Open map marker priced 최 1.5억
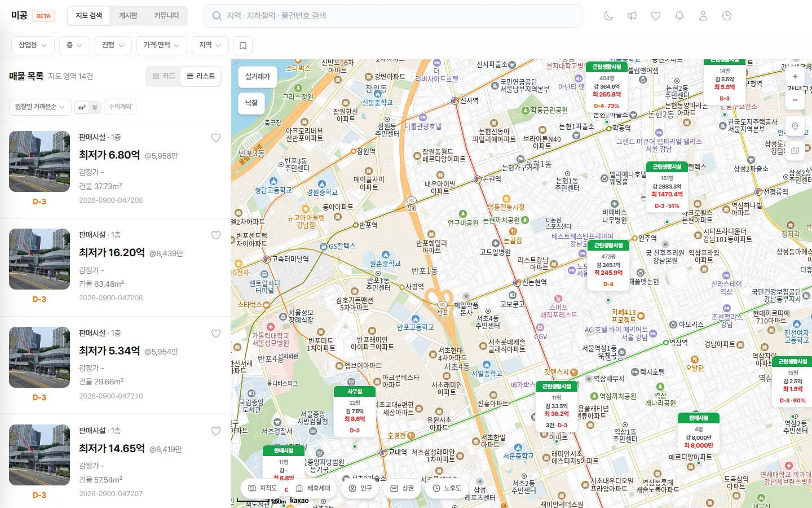 pyautogui.click(x=793, y=382)
